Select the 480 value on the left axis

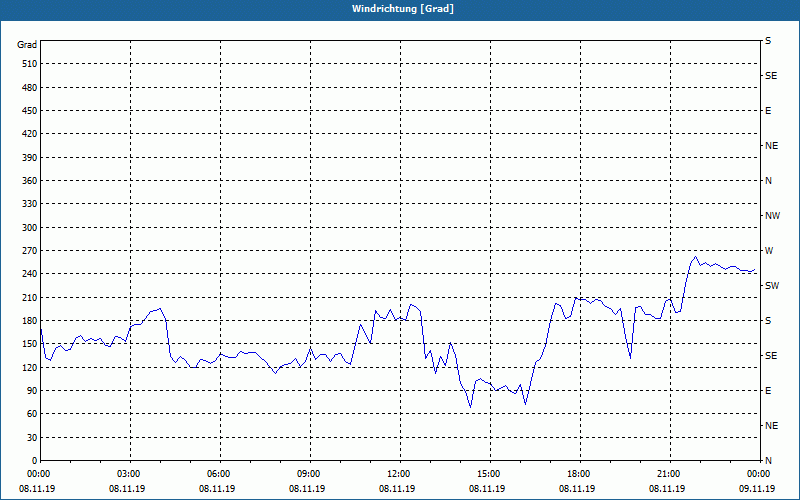click(30, 88)
